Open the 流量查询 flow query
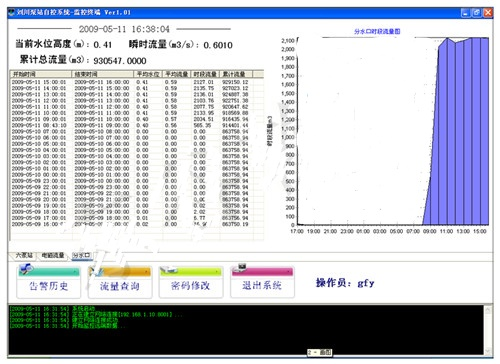This screenshot has height=364, width=500. point(120,282)
